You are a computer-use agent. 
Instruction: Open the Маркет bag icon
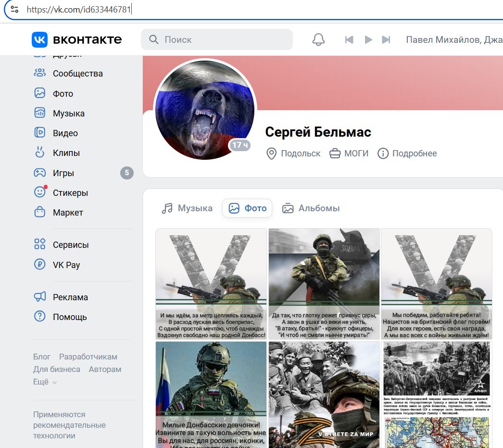[40, 212]
